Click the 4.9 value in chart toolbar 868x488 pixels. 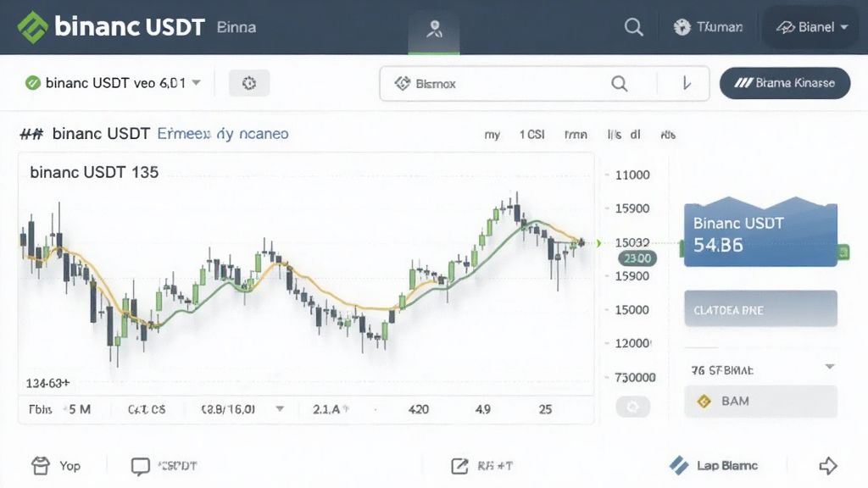pyautogui.click(x=482, y=409)
